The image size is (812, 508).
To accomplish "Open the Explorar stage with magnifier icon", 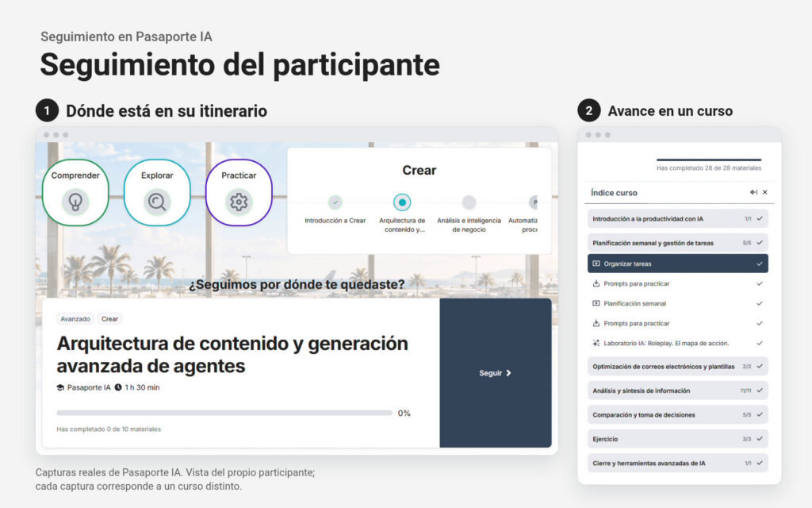I will click(157, 193).
